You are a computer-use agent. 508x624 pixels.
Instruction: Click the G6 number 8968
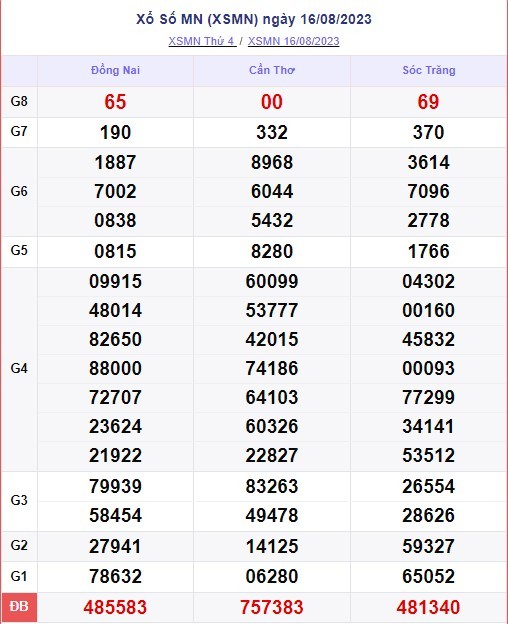point(272,162)
